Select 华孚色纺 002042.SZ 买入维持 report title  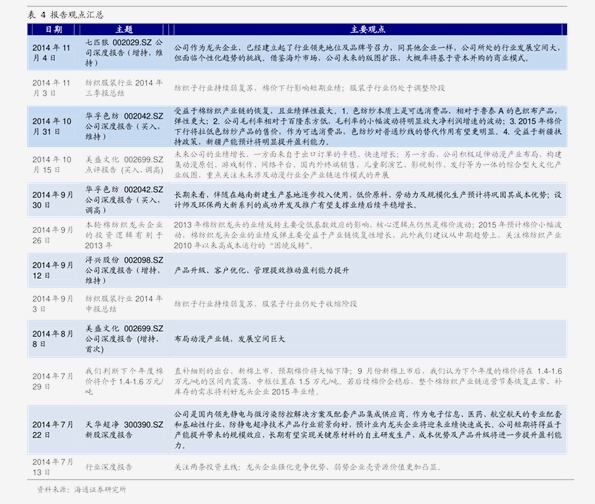[124, 126]
